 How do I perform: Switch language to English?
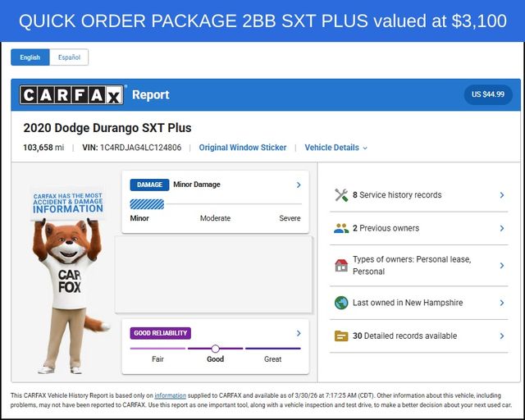coord(30,57)
